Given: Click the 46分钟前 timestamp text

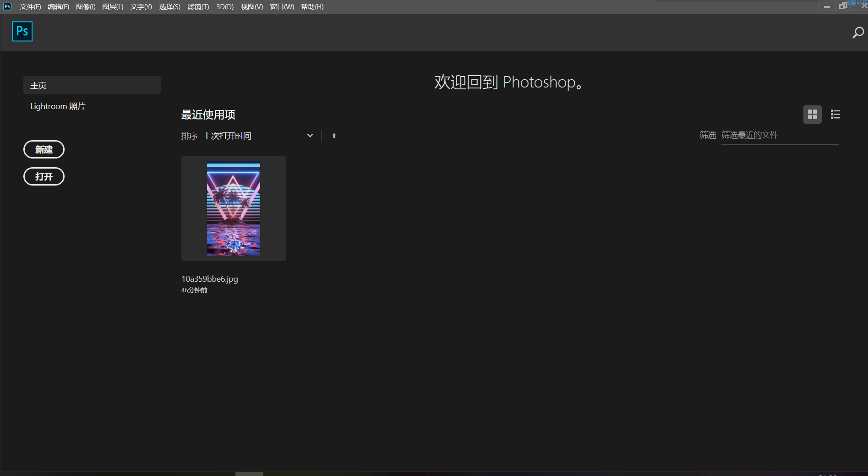Looking at the screenshot, I should click(x=194, y=290).
